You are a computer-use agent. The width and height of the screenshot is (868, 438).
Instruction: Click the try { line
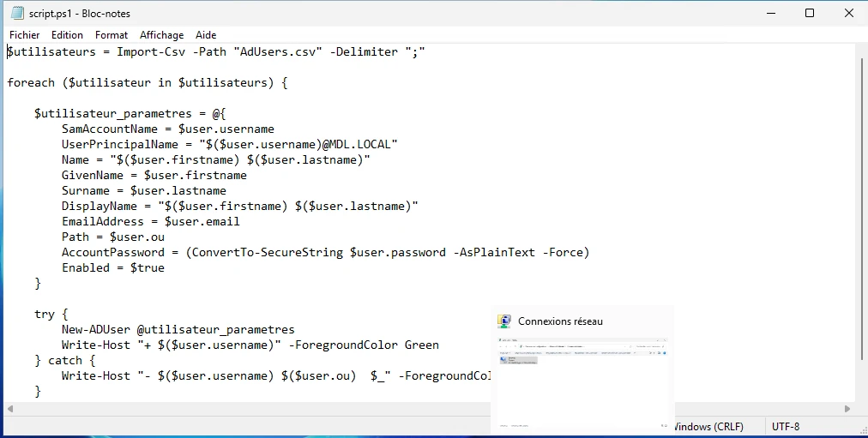click(51, 314)
